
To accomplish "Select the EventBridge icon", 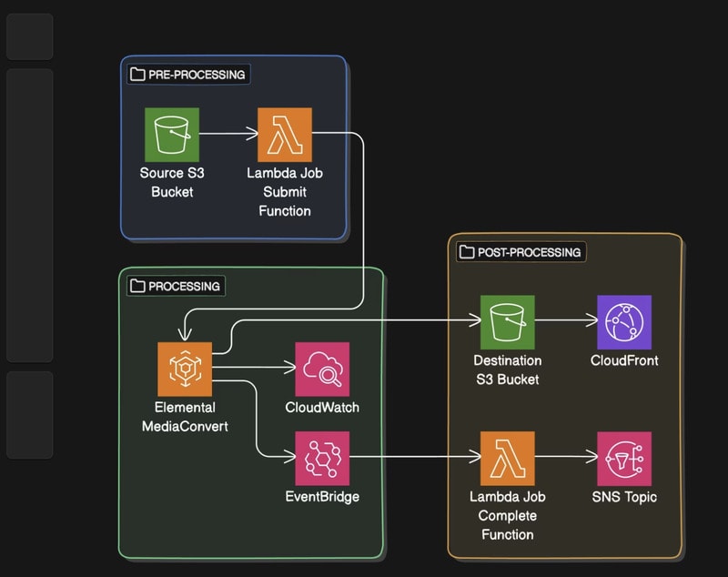I will 322,459.
